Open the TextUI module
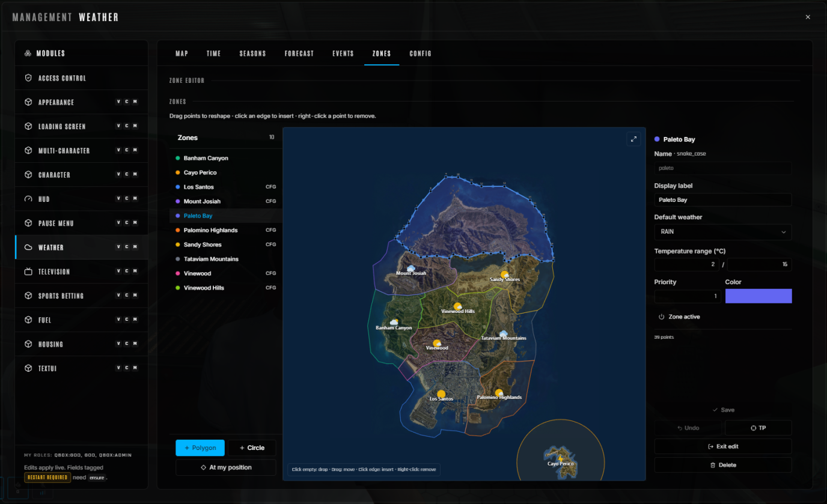 click(81, 368)
